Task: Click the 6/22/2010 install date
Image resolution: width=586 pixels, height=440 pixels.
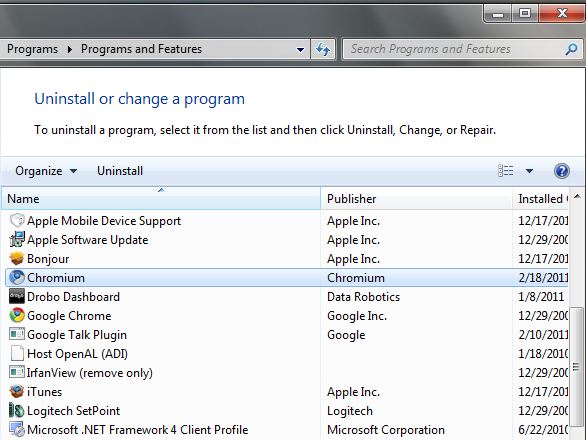Action: tap(543, 430)
